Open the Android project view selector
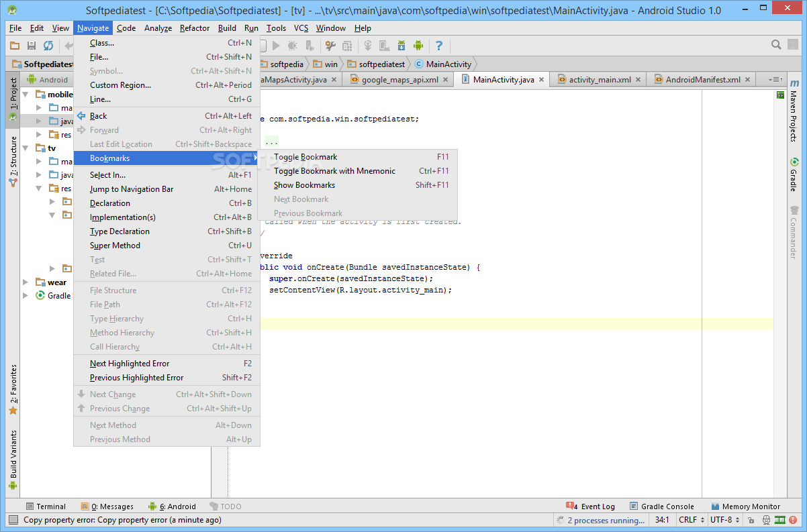This screenshot has height=532, width=807. tap(48, 79)
